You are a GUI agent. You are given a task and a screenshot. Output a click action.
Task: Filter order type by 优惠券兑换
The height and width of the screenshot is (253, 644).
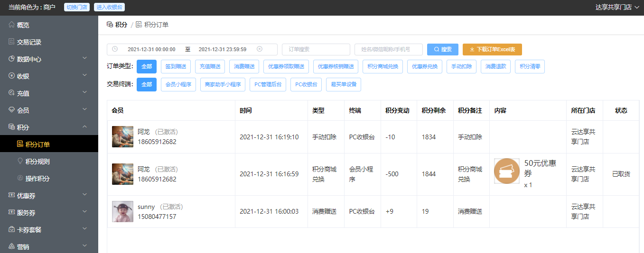tap(425, 66)
